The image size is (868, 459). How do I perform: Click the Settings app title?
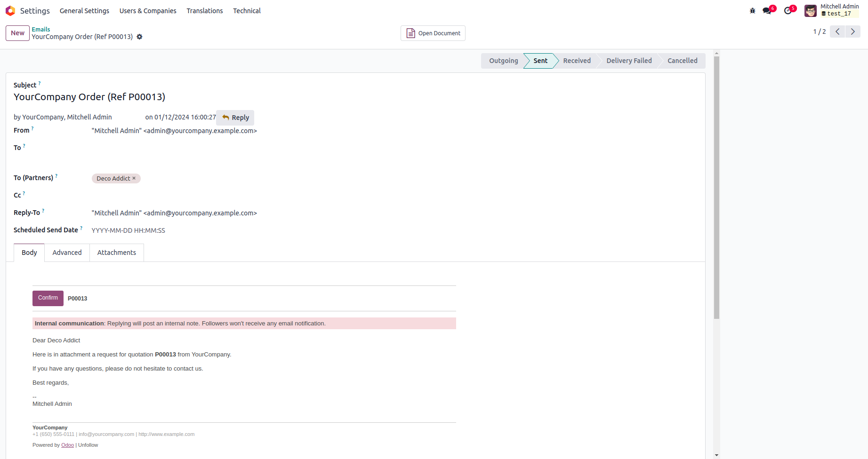(35, 11)
